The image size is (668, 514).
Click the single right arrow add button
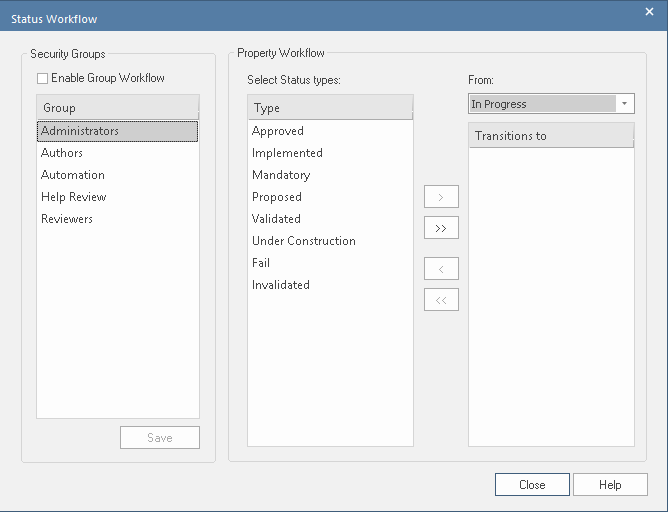point(441,197)
